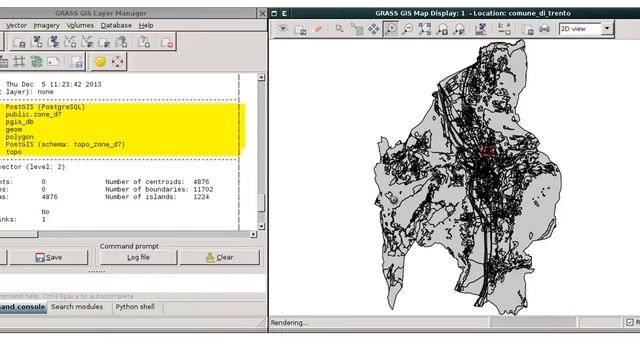Click horizontal scrollbar right arrow in output
This screenshot has width=640, height=360.
tap(253, 234)
